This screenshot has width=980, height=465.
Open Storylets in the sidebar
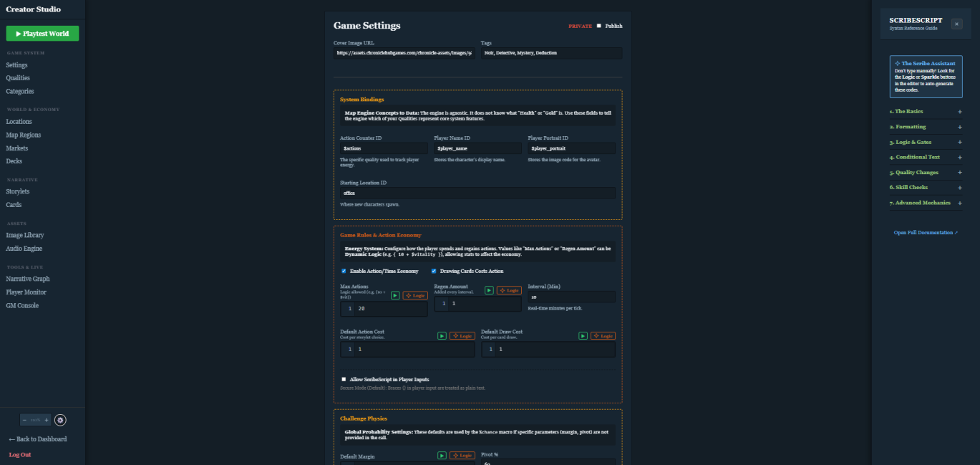[18, 191]
